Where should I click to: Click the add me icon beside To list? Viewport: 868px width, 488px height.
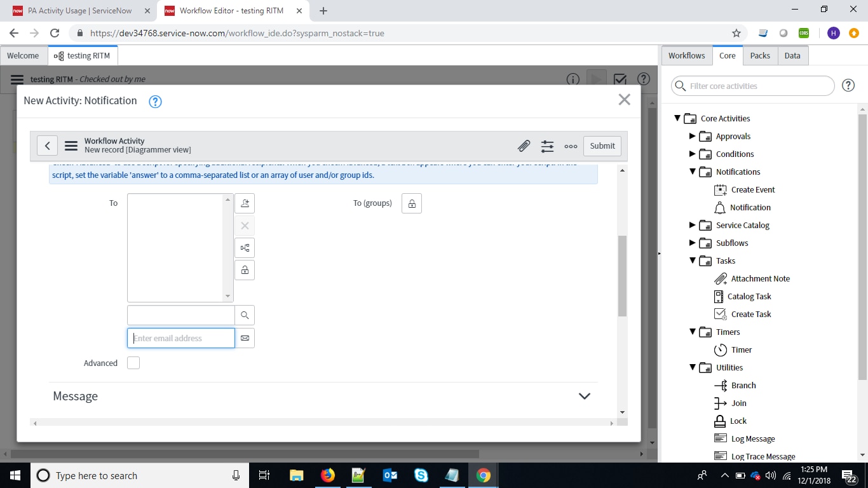point(245,203)
